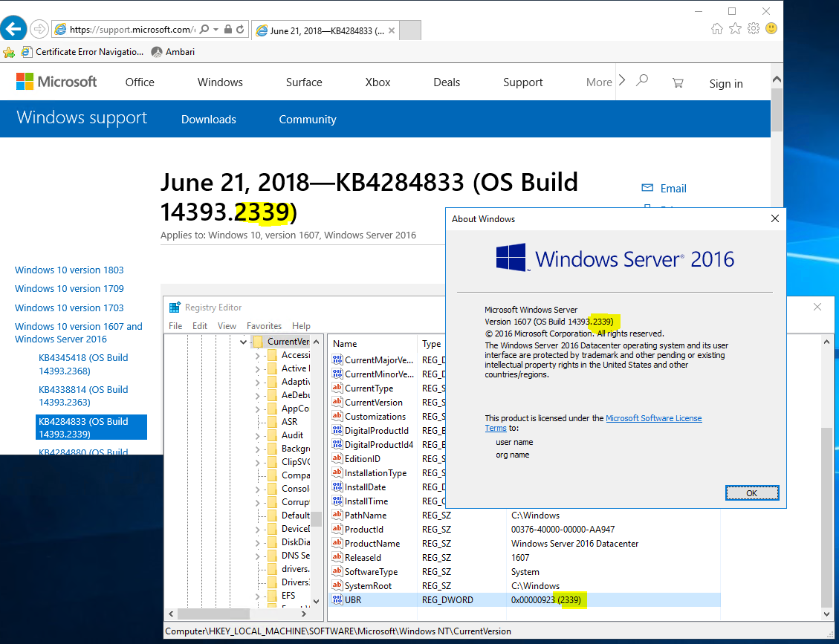Click the browser Forward arrow button
839x644 pixels.
(x=39, y=29)
